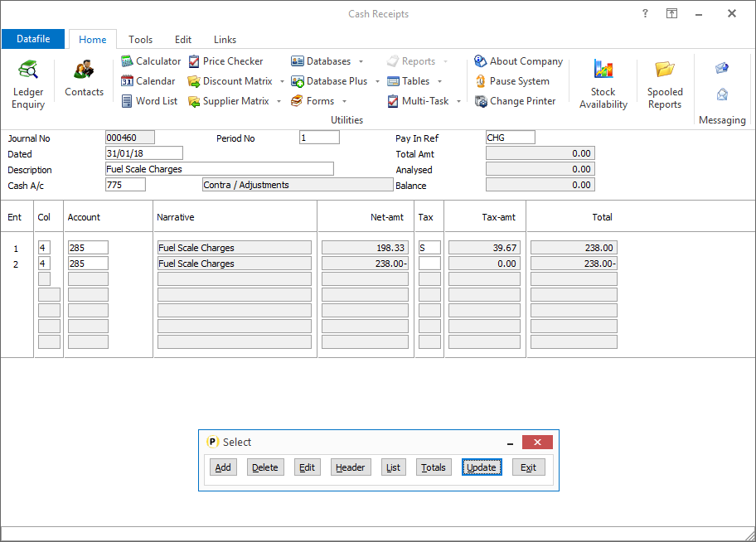Click the Narrative field in entry 1
This screenshot has height=542, width=756.
(235, 248)
